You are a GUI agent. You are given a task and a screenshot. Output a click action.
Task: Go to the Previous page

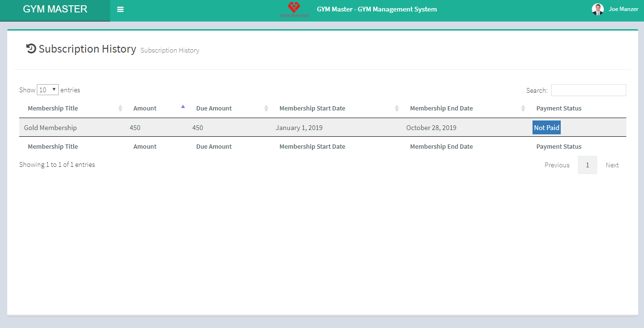pyautogui.click(x=556, y=165)
